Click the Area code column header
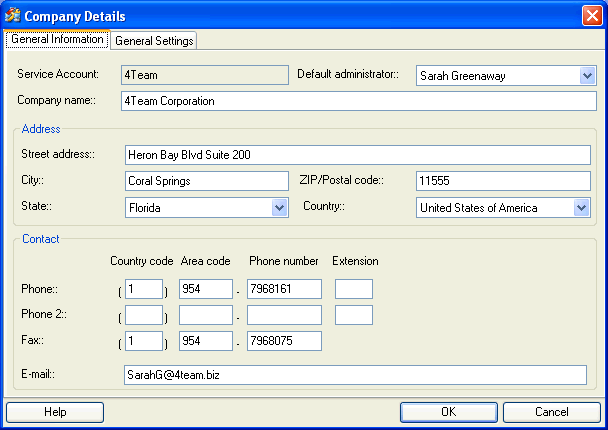This screenshot has width=608, height=430. [206, 261]
